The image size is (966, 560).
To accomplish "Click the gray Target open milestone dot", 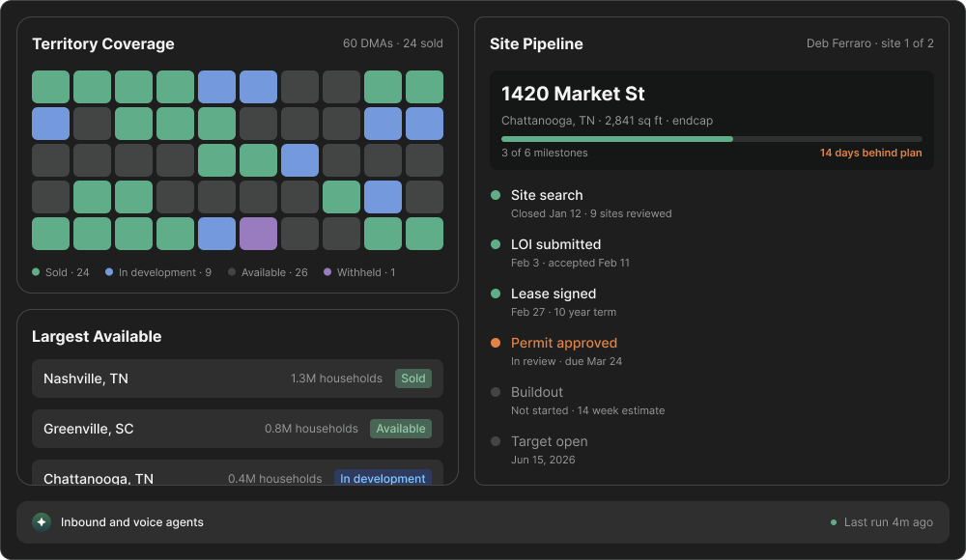I will 496,441.
